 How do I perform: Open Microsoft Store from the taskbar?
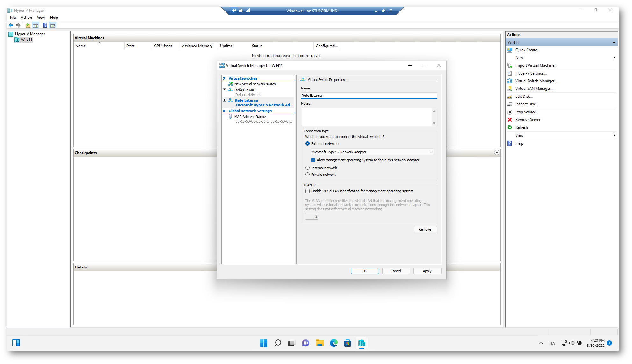pos(348,343)
